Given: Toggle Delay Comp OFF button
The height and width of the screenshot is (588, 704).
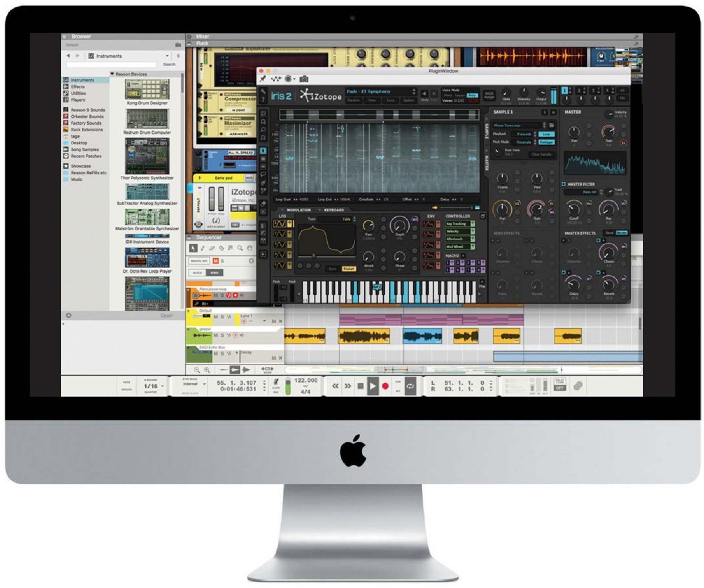Looking at the screenshot, I should tap(560, 387).
